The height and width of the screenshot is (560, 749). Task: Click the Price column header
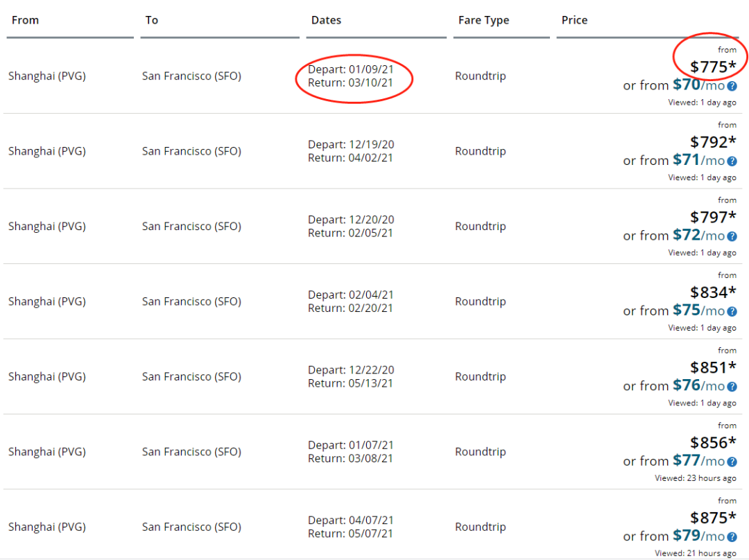pyautogui.click(x=574, y=20)
